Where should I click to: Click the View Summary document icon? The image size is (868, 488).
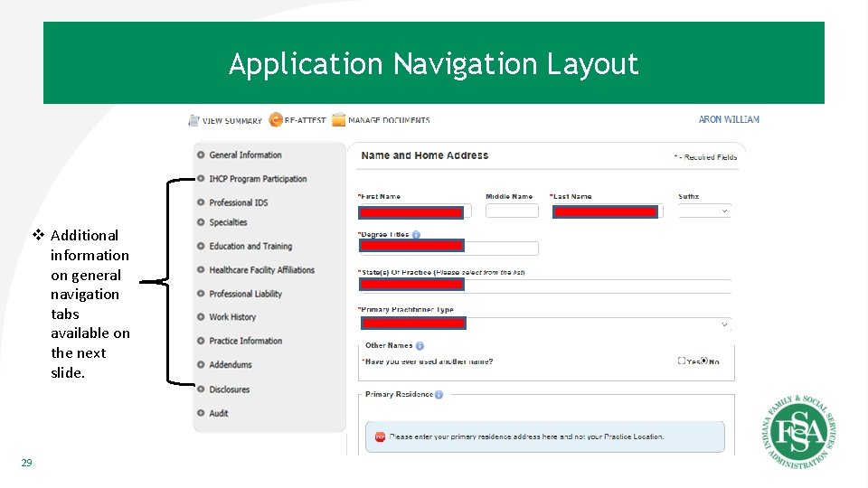coord(193,120)
